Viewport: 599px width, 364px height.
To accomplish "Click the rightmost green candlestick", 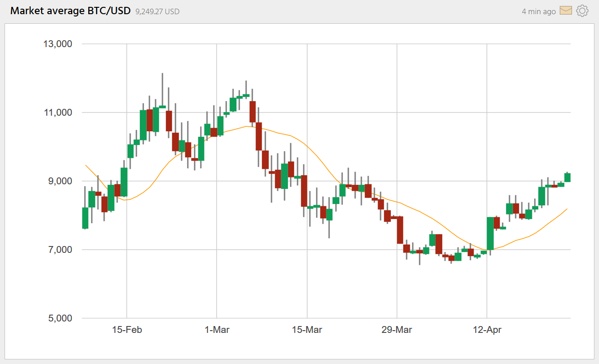I will click(x=567, y=177).
